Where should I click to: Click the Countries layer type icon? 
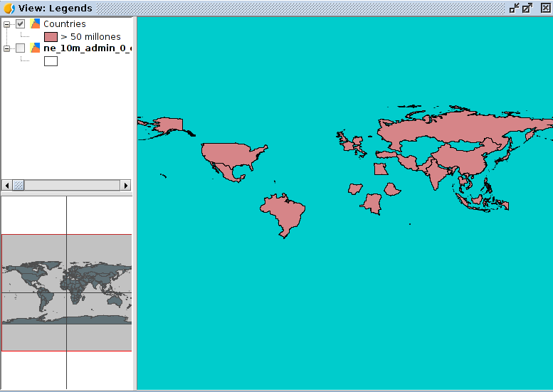[35, 24]
